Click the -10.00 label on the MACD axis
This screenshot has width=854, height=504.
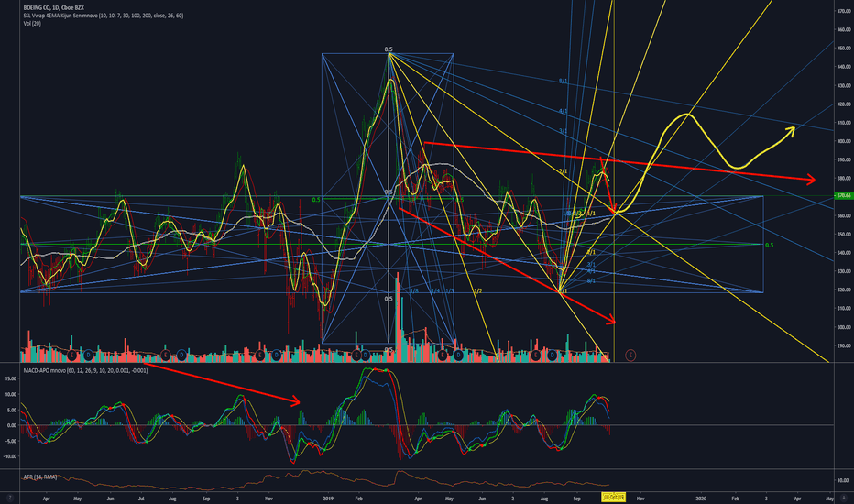[11, 456]
